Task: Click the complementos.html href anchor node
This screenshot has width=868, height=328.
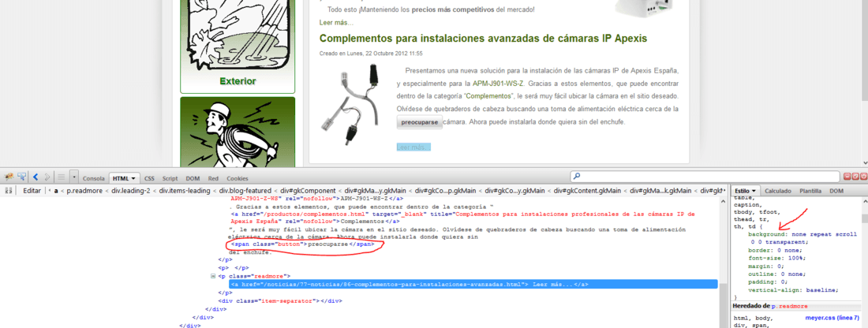Action: pyautogui.click(x=462, y=217)
